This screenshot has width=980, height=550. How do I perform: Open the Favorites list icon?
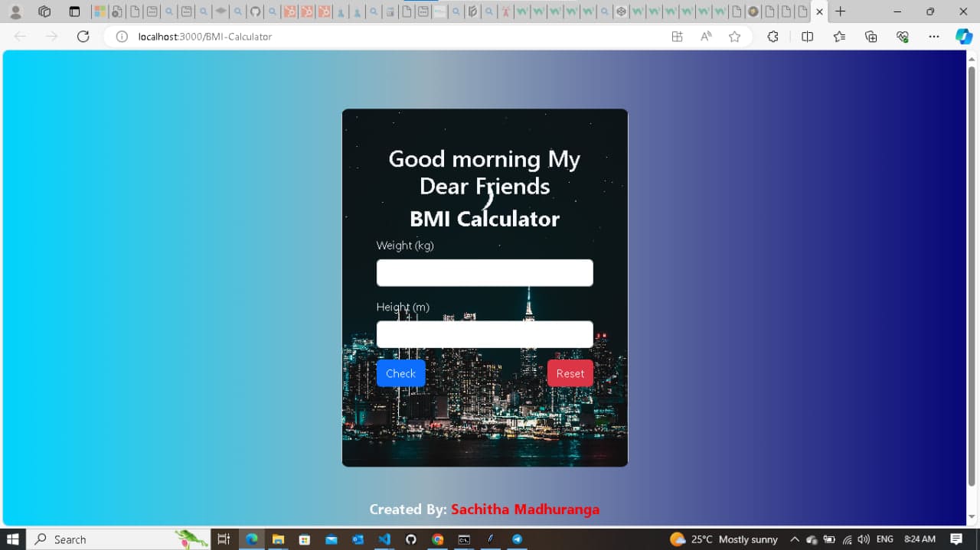point(839,37)
